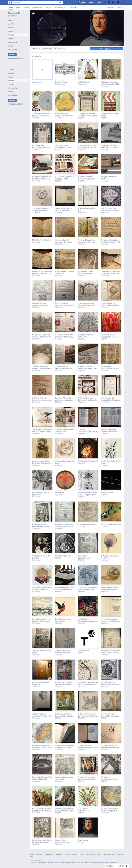Viewport: 132px width, 868px height.
Task: Click the Thinking 3D search field
Action: tap(37, 2)
